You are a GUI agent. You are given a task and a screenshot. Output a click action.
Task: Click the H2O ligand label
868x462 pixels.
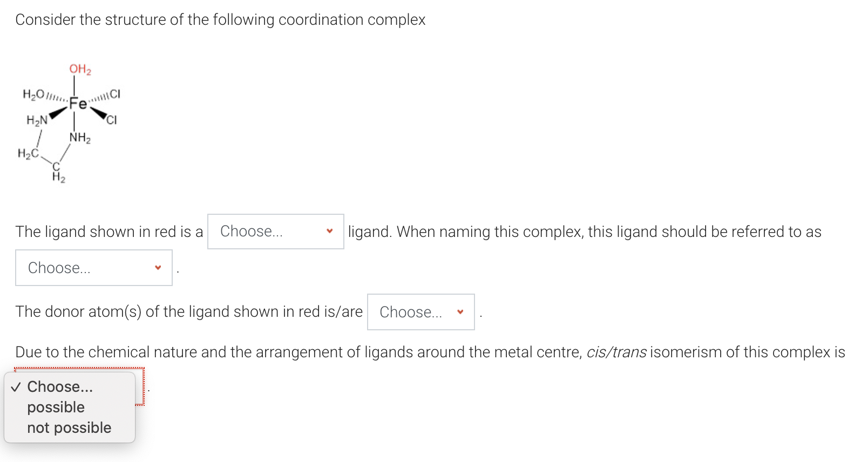(33, 96)
